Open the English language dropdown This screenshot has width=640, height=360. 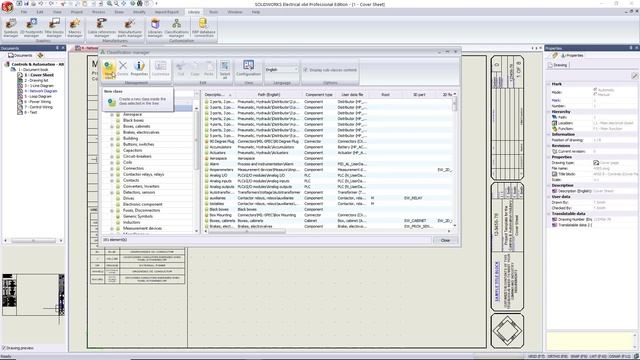click(282, 70)
